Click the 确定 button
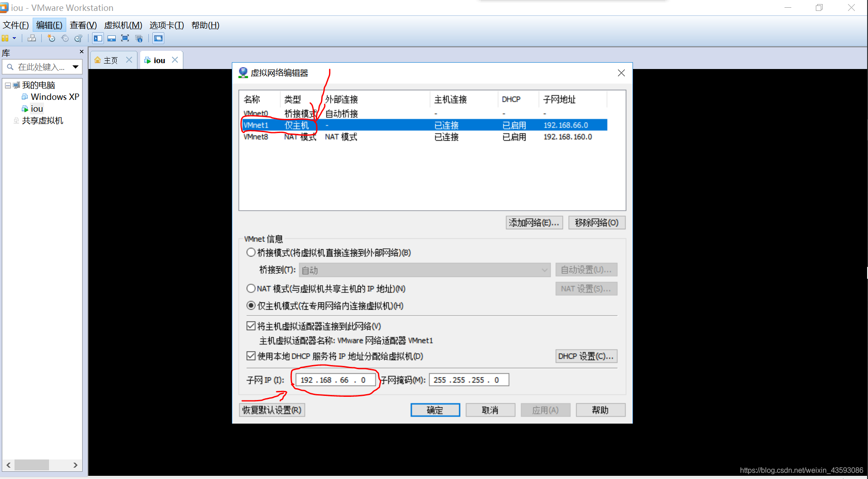 tap(435, 410)
